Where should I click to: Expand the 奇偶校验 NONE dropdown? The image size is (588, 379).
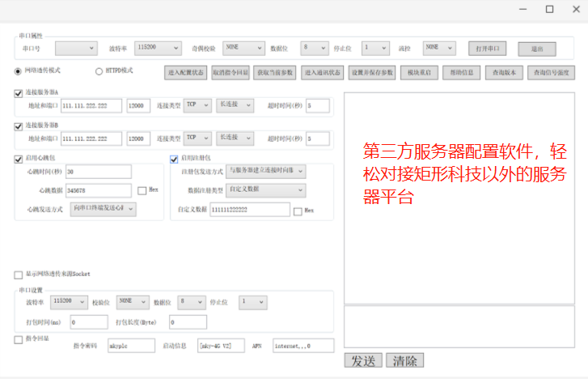click(243, 48)
